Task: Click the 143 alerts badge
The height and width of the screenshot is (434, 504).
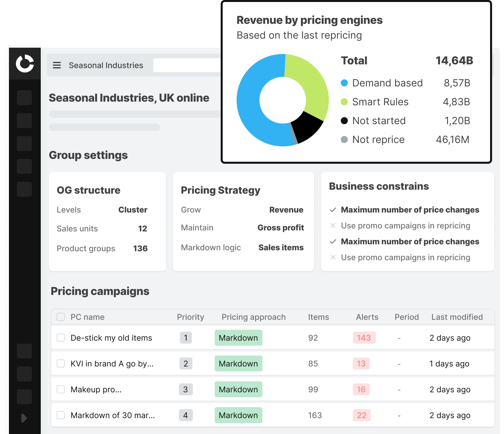Action: pos(364,338)
